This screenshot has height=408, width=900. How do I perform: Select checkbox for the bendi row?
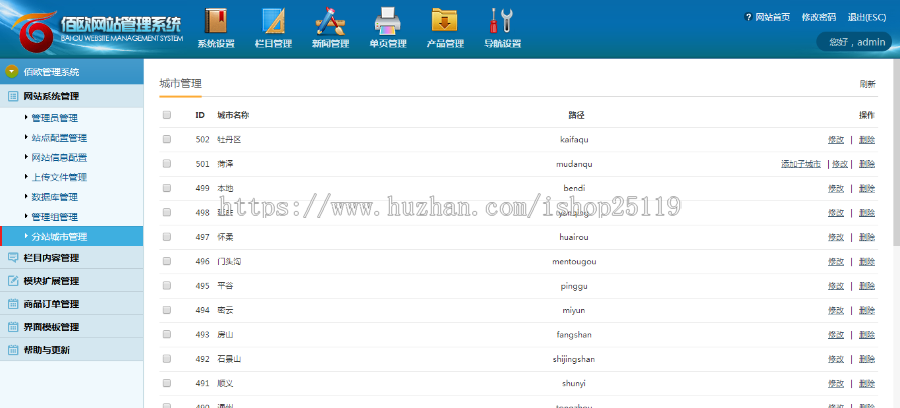coord(167,188)
